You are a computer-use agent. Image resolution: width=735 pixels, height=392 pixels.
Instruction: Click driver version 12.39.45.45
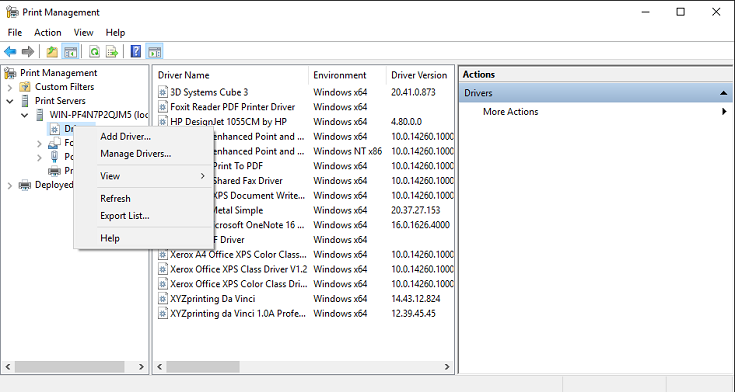(413, 313)
